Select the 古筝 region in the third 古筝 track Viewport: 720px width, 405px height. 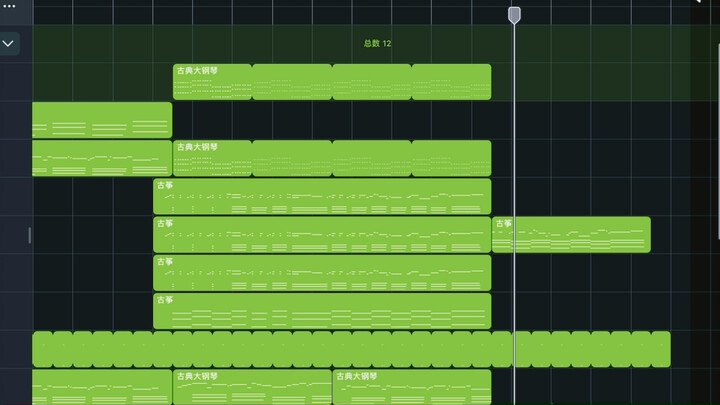tap(322, 273)
